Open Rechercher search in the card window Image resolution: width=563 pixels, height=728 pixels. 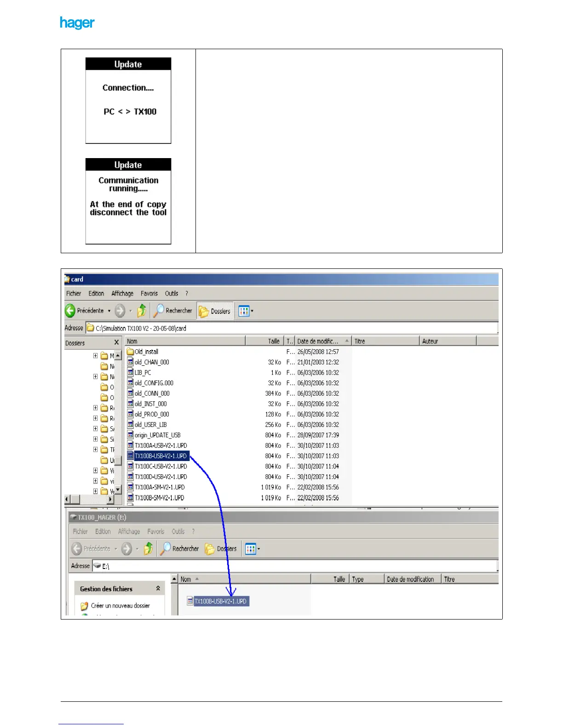pyautogui.click(x=173, y=311)
